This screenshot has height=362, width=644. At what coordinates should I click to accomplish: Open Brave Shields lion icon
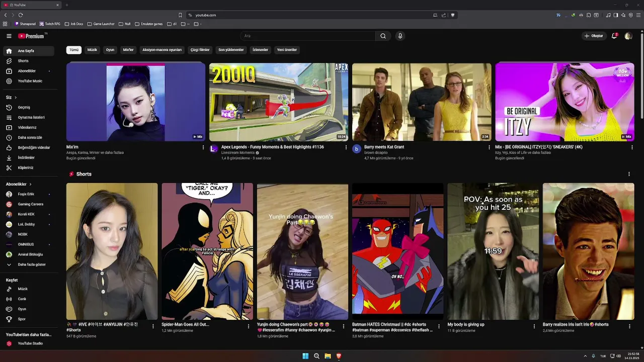pos(452,15)
